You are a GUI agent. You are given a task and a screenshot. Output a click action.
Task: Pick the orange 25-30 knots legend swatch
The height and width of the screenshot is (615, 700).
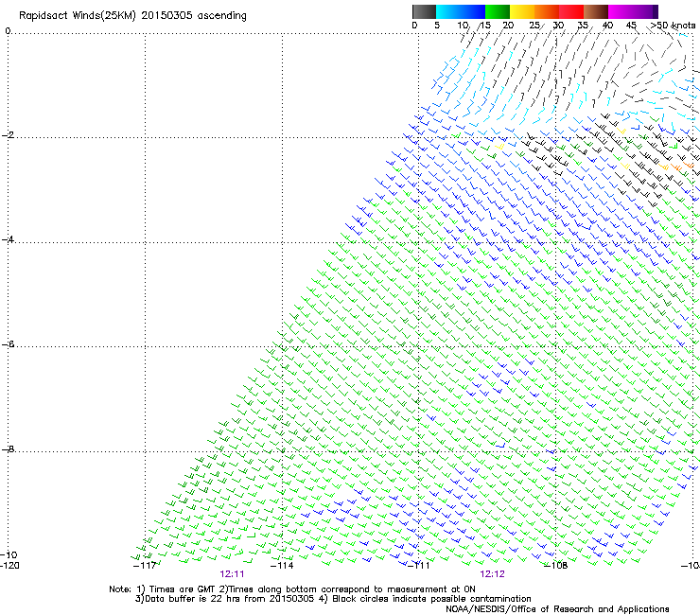[x=547, y=11]
